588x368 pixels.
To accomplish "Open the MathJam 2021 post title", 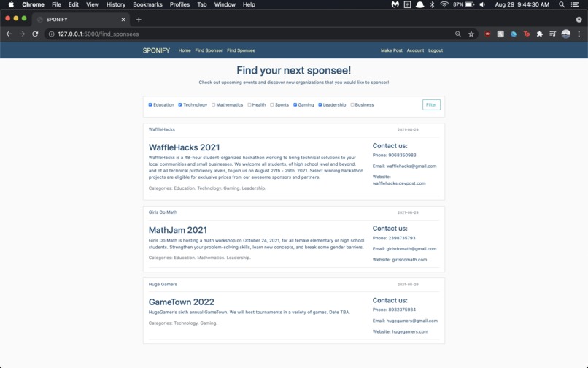I will coord(178,230).
